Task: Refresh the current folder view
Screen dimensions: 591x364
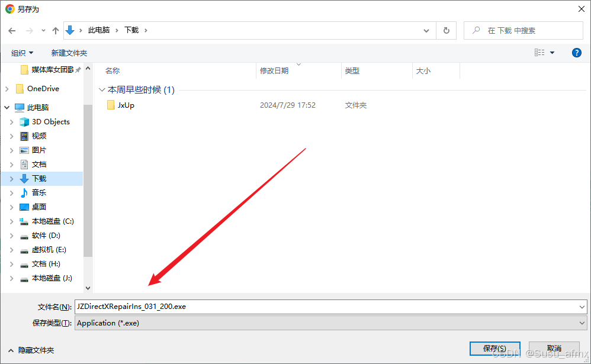Action: (447, 31)
